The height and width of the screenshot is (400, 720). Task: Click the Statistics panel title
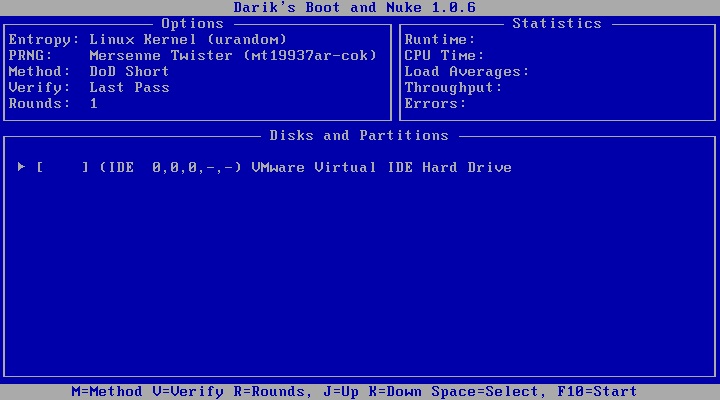pyautogui.click(x=557, y=23)
